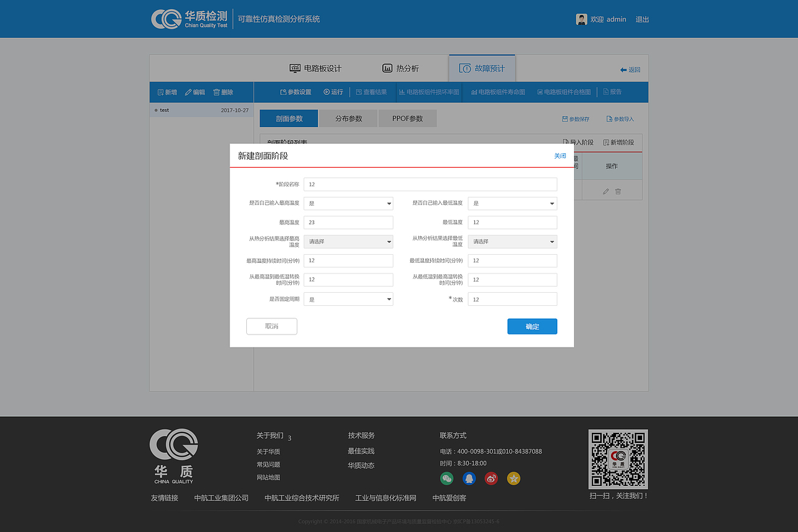Switch to the 电路板设计 tab
Viewport: 798px width, 532px height.
pos(315,69)
